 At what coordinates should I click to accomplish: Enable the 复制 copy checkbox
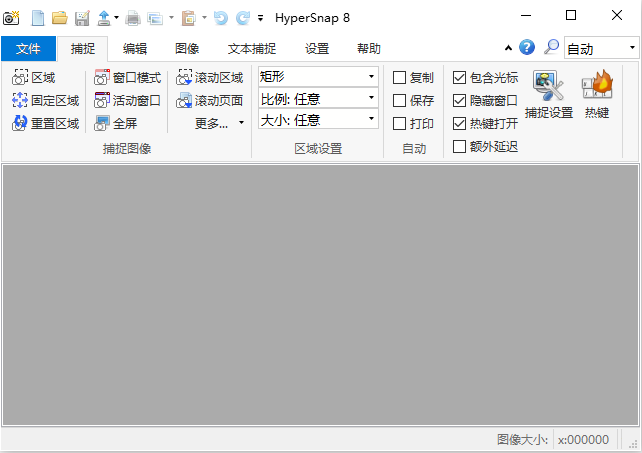click(399, 77)
